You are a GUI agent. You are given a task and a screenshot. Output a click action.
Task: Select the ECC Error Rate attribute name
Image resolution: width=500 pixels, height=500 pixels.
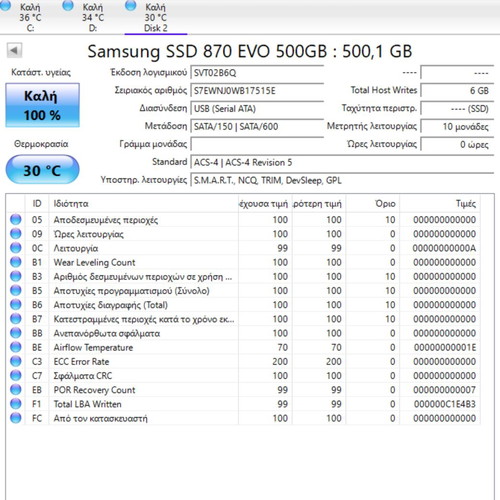[x=81, y=362]
